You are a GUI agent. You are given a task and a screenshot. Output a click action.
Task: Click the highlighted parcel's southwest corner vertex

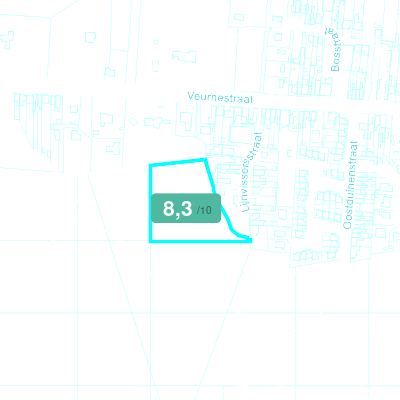click(151, 241)
